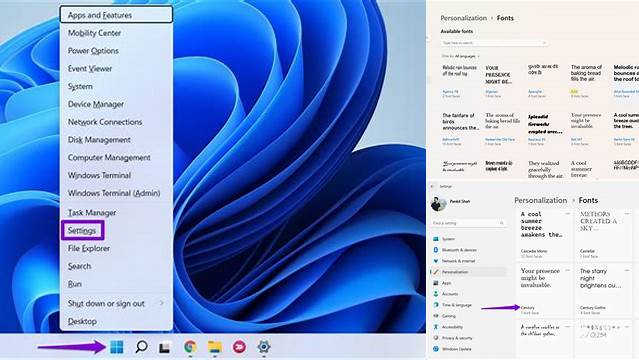This screenshot has width=639, height=360.
Task: Open the Castellar font card preview
Action: (604, 234)
